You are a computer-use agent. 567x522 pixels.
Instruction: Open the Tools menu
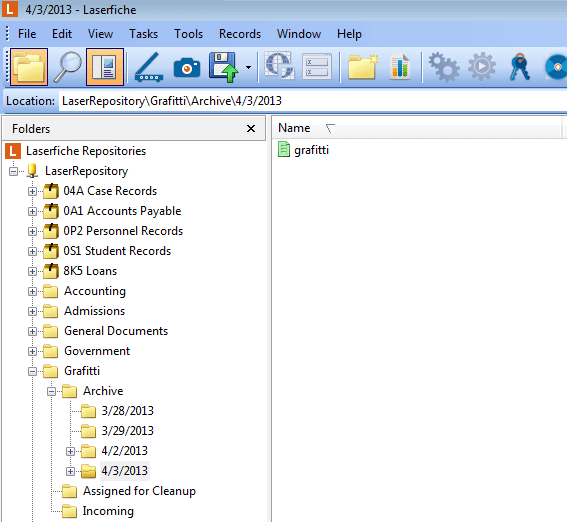[188, 34]
